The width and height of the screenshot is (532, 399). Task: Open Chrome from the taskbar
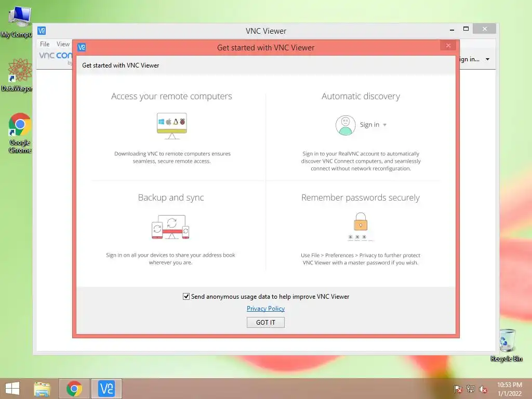(74, 389)
